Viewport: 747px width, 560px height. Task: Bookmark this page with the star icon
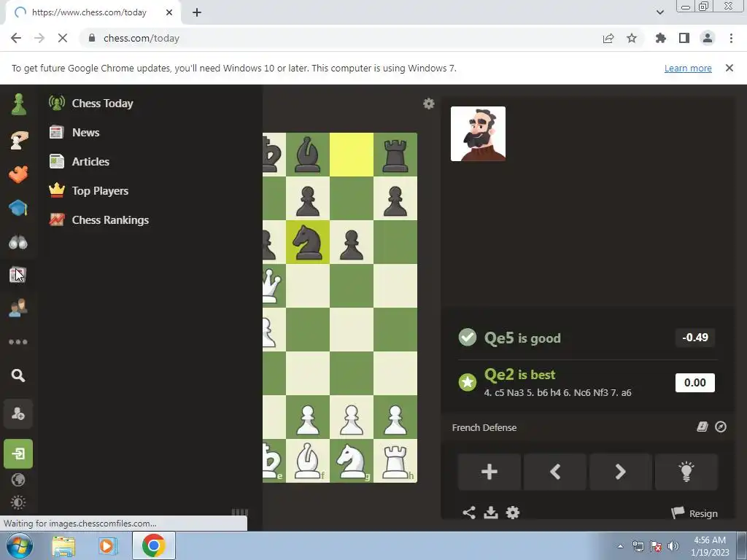[x=632, y=38]
